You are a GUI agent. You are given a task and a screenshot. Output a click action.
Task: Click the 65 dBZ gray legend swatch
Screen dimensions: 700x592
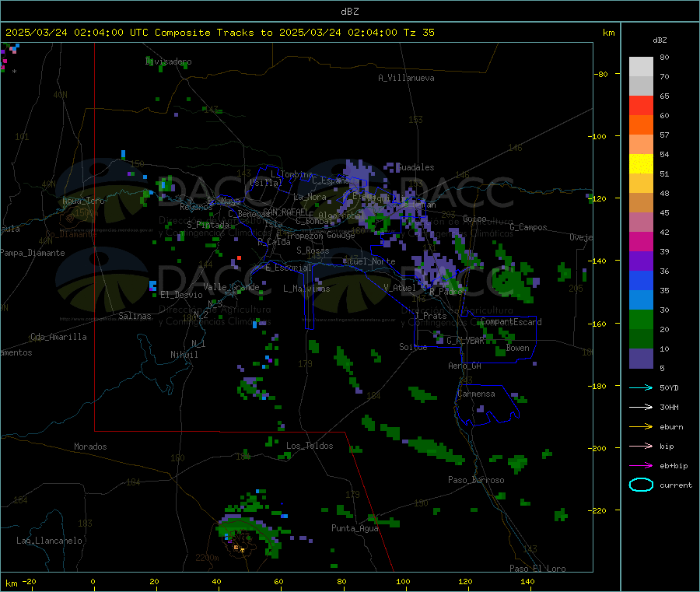pyautogui.click(x=641, y=86)
